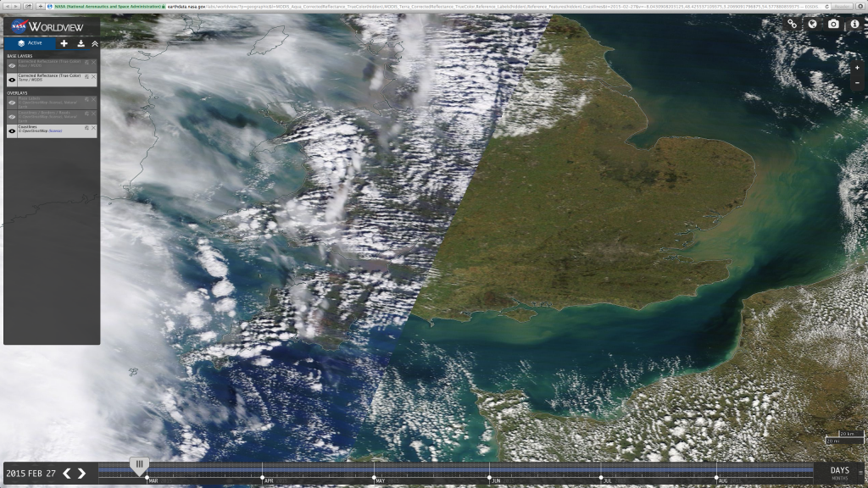The width and height of the screenshot is (868, 488).
Task: Zoom out the map with minus button
Action: [857, 82]
